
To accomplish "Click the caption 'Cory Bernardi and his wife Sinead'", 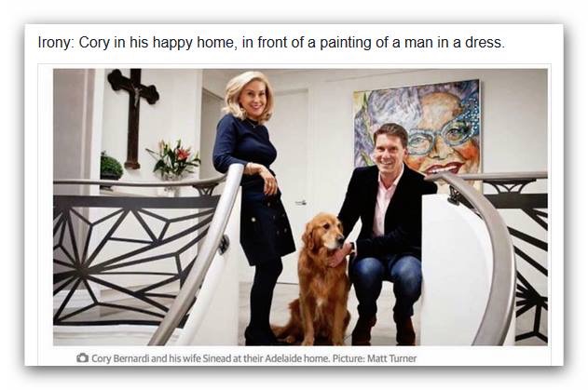I will (x=161, y=358).
